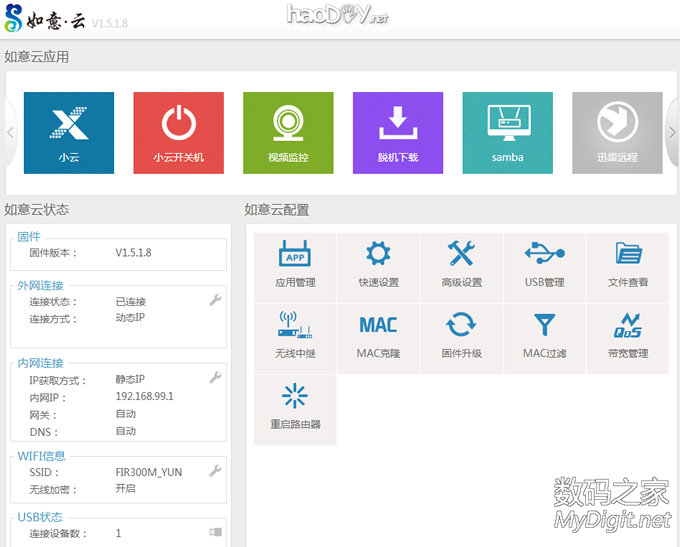Open 无线中继 wireless repeater settings
Screen dimensions: 680x547
[295, 338]
